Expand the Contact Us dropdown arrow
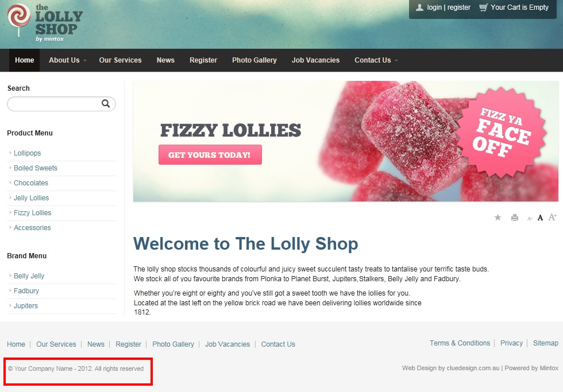 [396, 61]
